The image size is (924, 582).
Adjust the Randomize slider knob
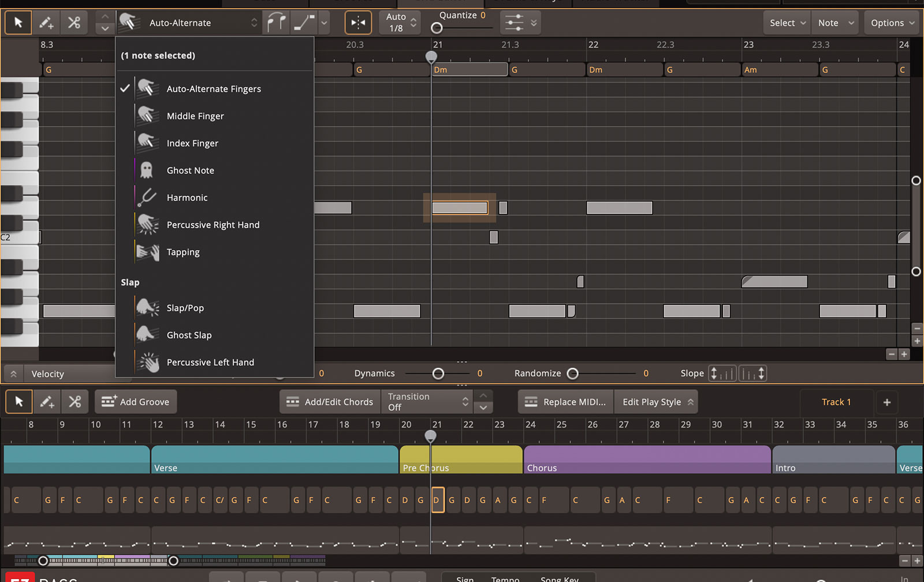(572, 373)
